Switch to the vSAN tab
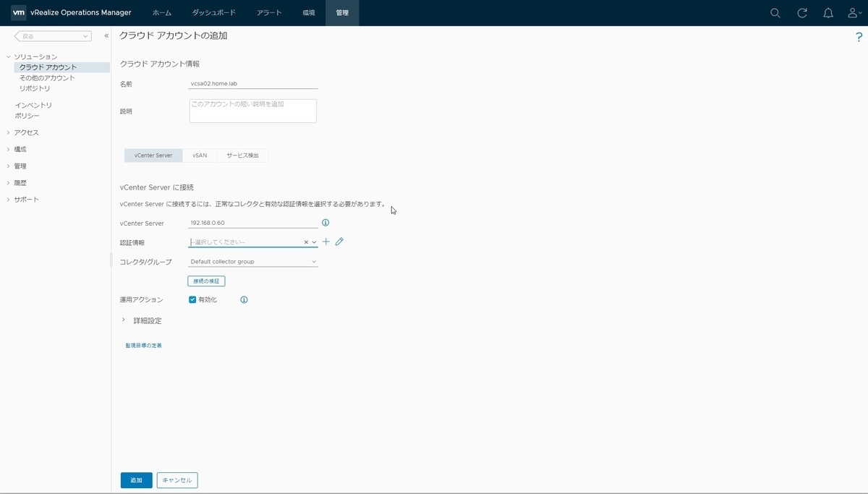This screenshot has width=868, height=494. point(200,156)
